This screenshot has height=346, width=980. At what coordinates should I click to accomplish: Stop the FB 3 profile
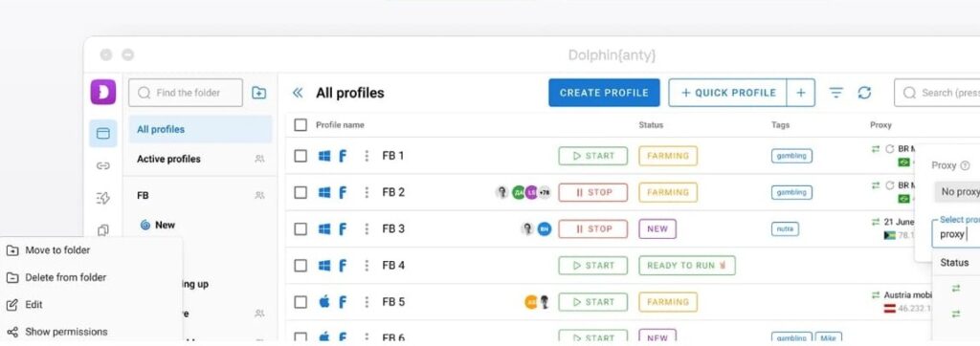tap(592, 228)
